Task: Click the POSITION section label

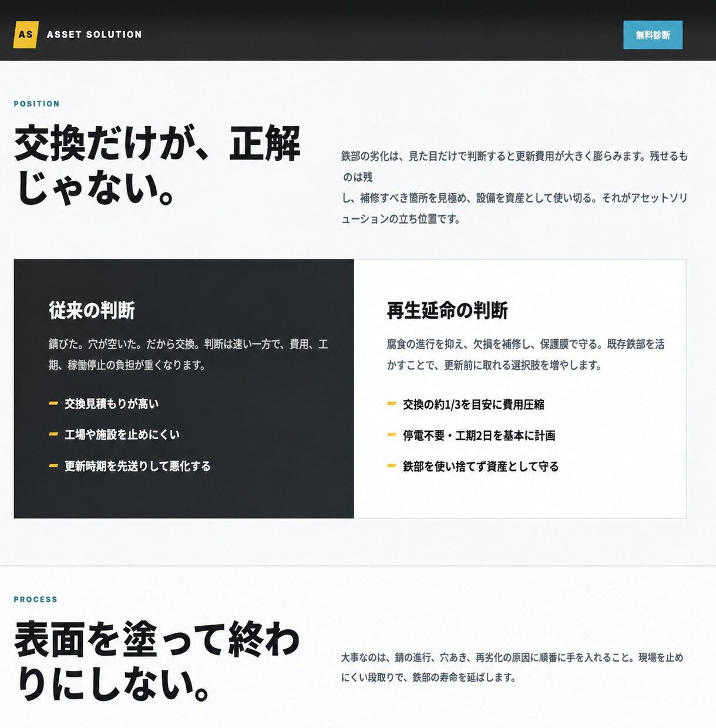Action: tap(36, 104)
